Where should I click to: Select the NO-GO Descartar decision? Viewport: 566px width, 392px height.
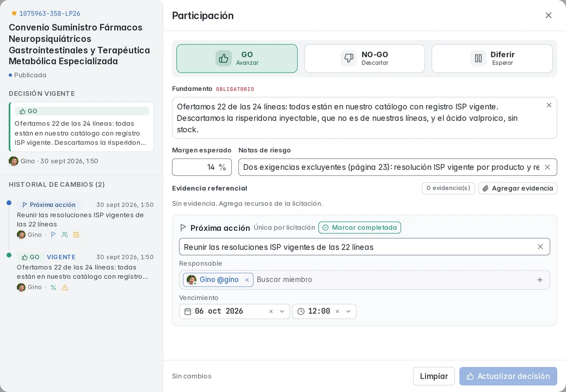pos(365,58)
